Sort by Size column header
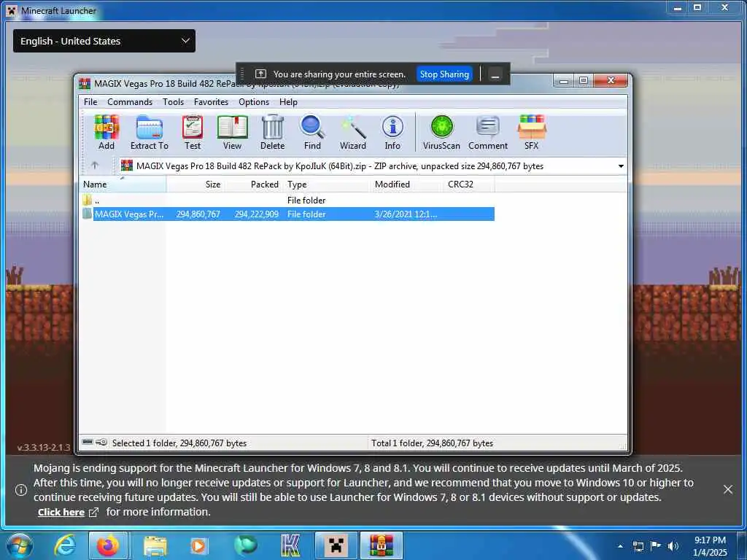 (x=196, y=184)
